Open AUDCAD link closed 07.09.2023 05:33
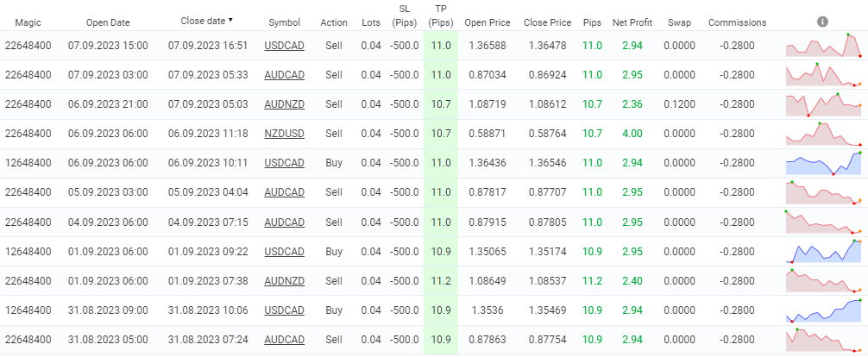The width and height of the screenshot is (868, 357). tap(285, 75)
